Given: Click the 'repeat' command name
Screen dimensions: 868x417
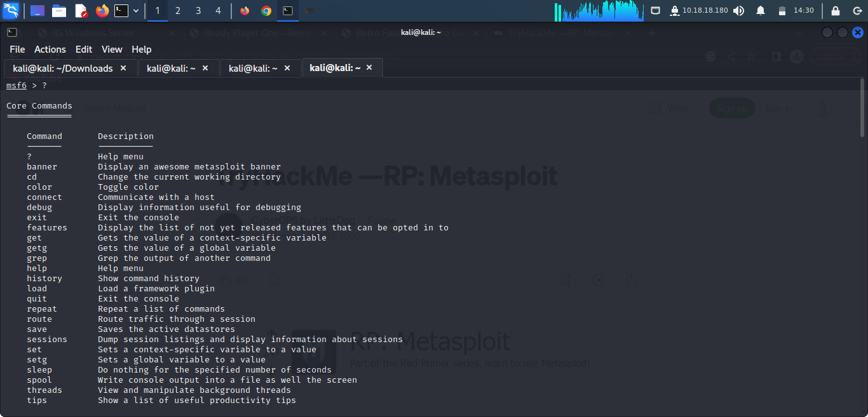Looking at the screenshot, I should [x=42, y=309].
